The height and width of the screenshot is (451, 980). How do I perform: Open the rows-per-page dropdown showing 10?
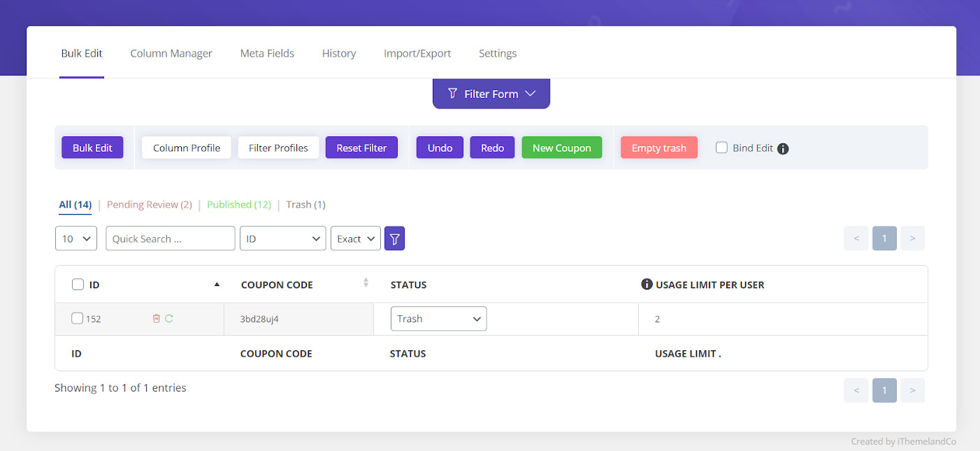76,238
